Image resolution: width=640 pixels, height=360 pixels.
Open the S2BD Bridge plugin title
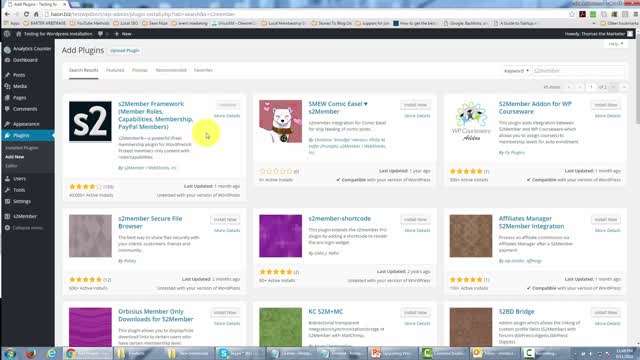516,311
